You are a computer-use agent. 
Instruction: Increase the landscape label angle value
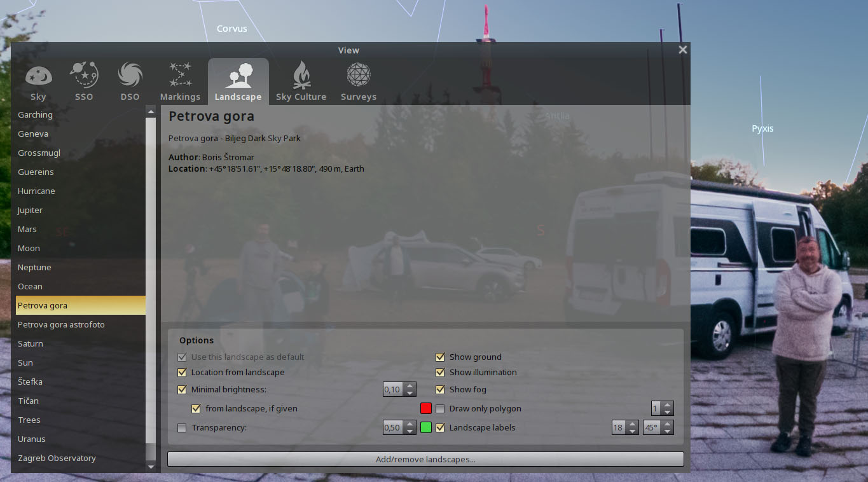[668, 424]
